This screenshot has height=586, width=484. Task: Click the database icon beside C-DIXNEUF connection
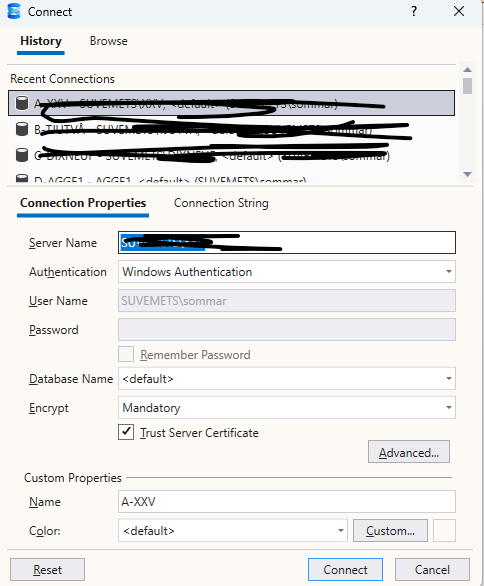22,155
